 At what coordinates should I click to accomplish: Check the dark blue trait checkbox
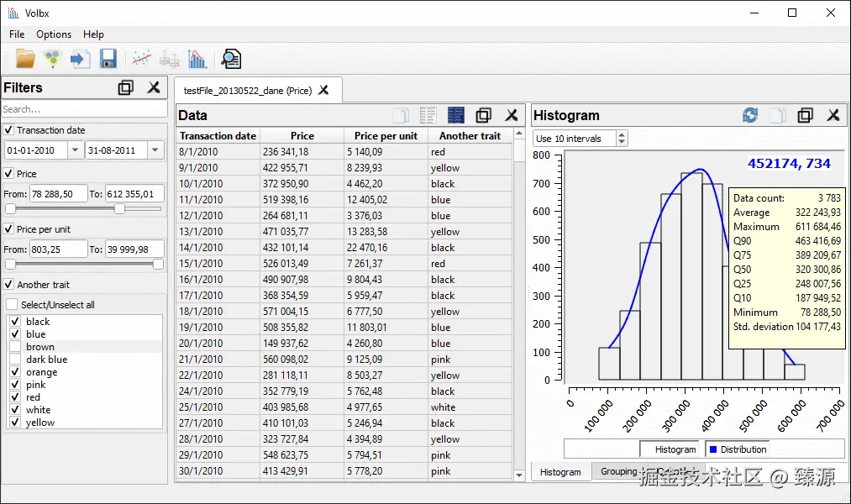click(x=15, y=360)
